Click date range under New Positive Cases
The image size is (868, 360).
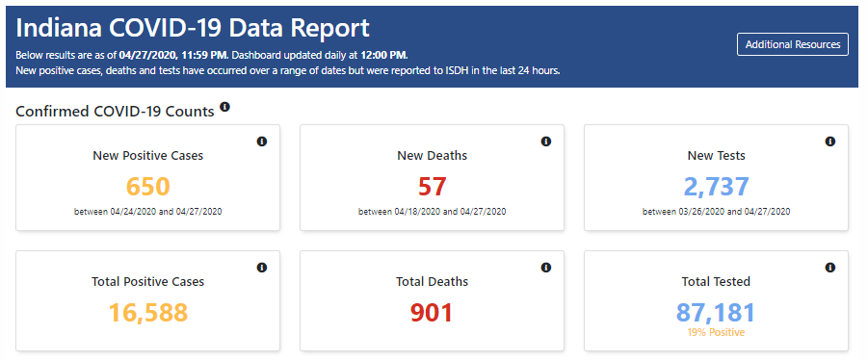click(x=147, y=211)
